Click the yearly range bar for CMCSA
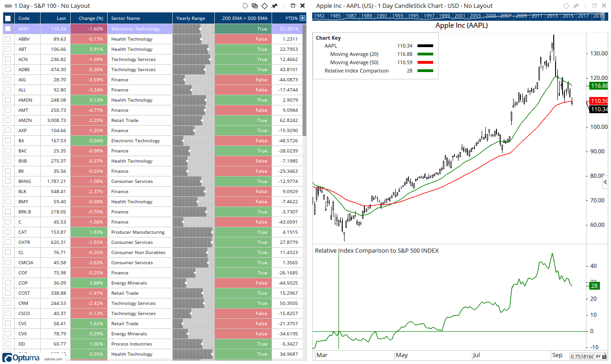The height and width of the screenshot is (364, 611). 194,262
